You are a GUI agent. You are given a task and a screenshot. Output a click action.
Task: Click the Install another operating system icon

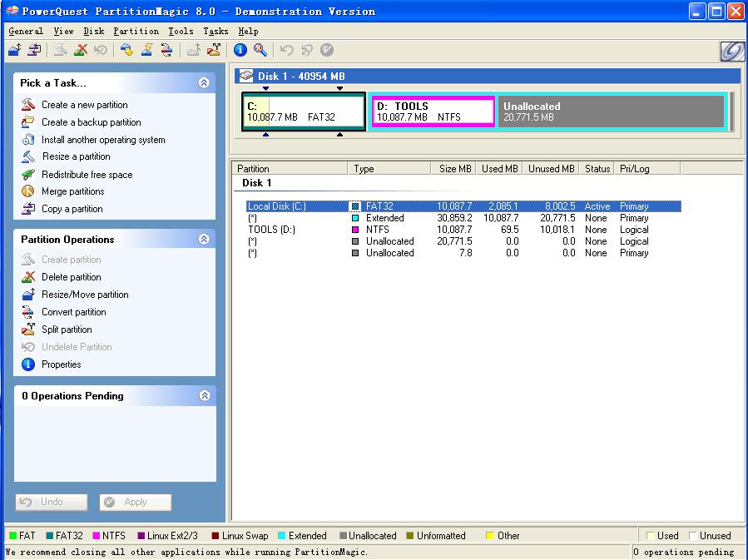pos(28,139)
